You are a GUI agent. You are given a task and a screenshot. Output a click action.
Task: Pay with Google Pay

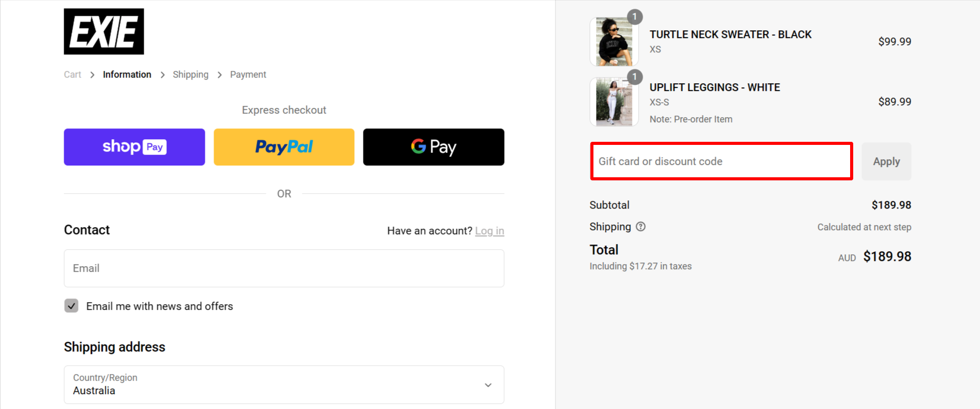(x=433, y=147)
